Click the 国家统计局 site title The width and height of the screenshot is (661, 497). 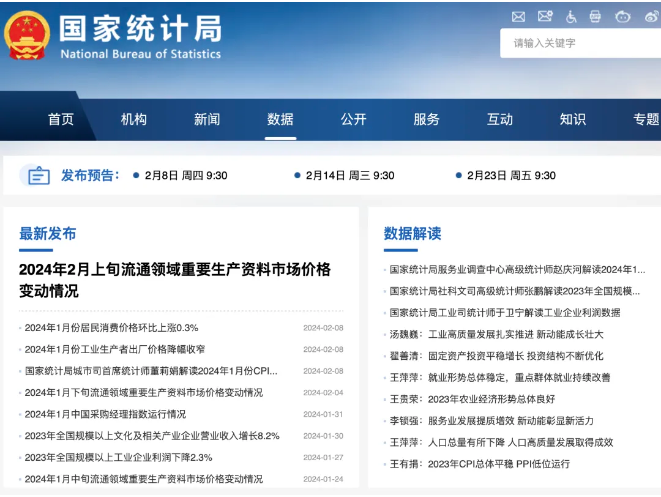[140, 29]
